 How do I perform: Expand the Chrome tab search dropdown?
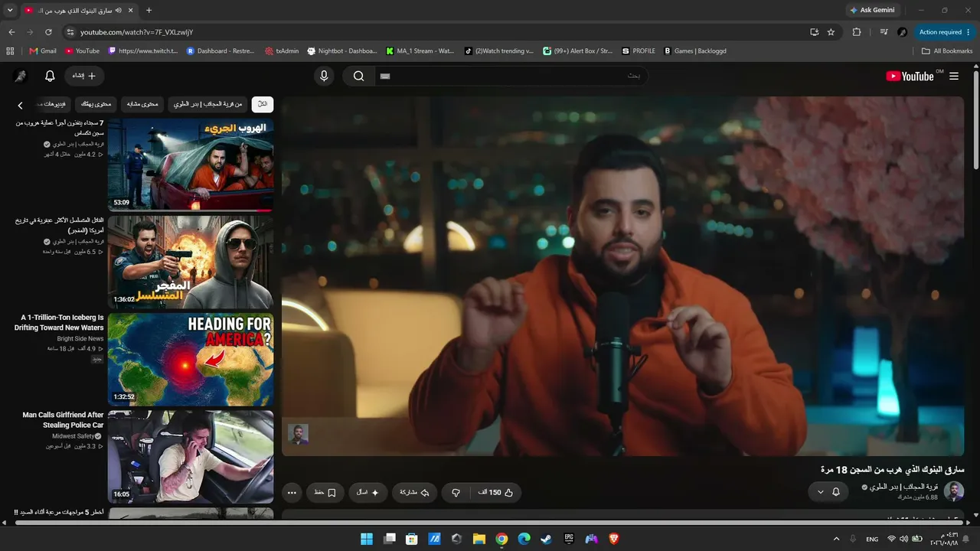10,11
